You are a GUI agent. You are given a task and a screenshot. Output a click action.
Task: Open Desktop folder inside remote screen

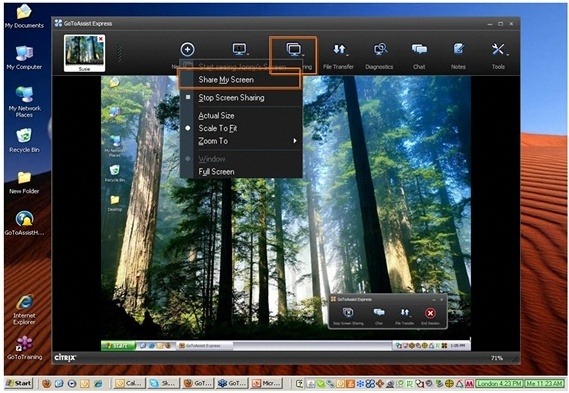(x=115, y=203)
